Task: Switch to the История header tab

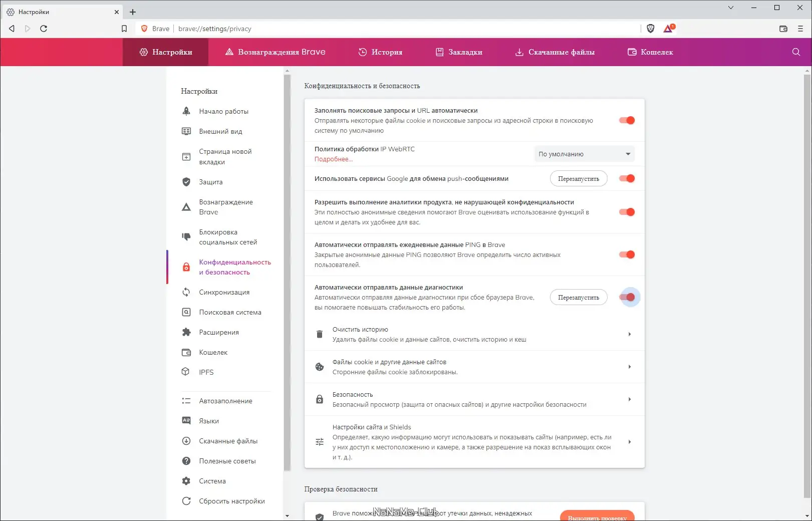Action: [x=380, y=52]
